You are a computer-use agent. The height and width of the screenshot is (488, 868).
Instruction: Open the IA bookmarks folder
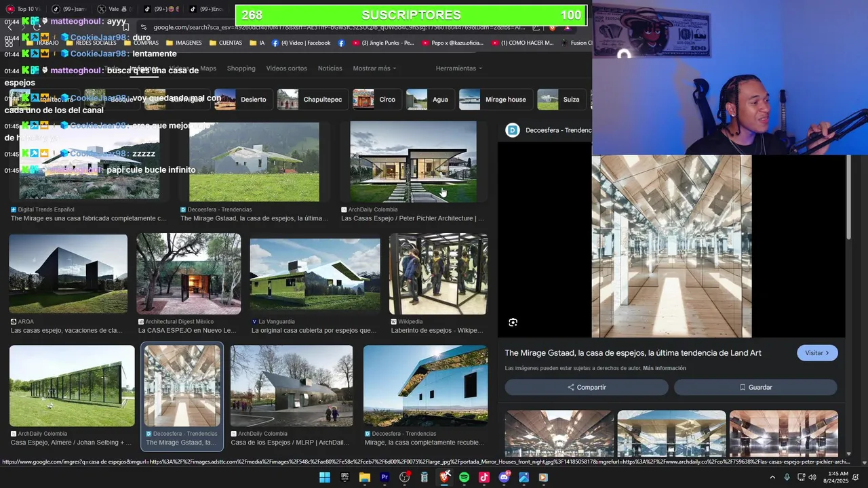point(257,43)
